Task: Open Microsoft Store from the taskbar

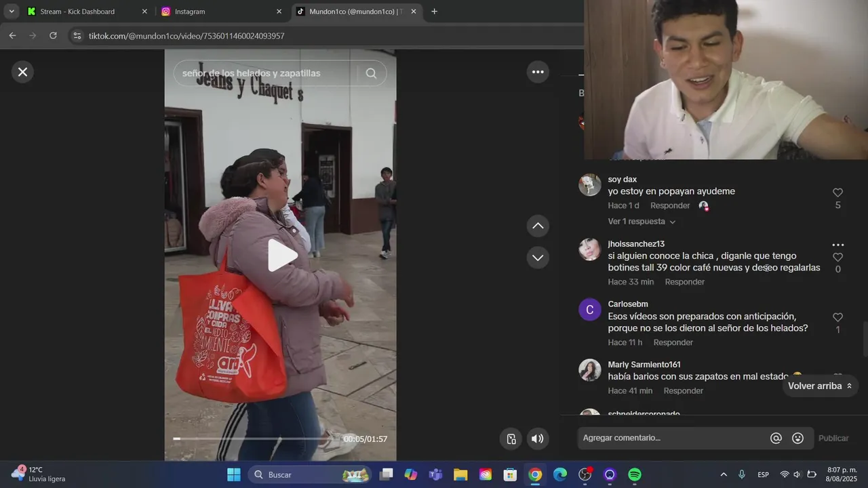Action: click(x=510, y=474)
